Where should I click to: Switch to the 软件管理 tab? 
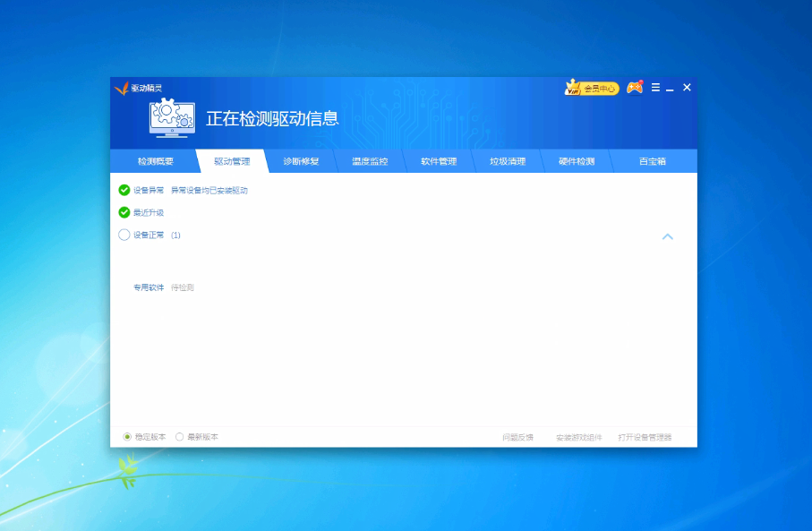(x=439, y=161)
